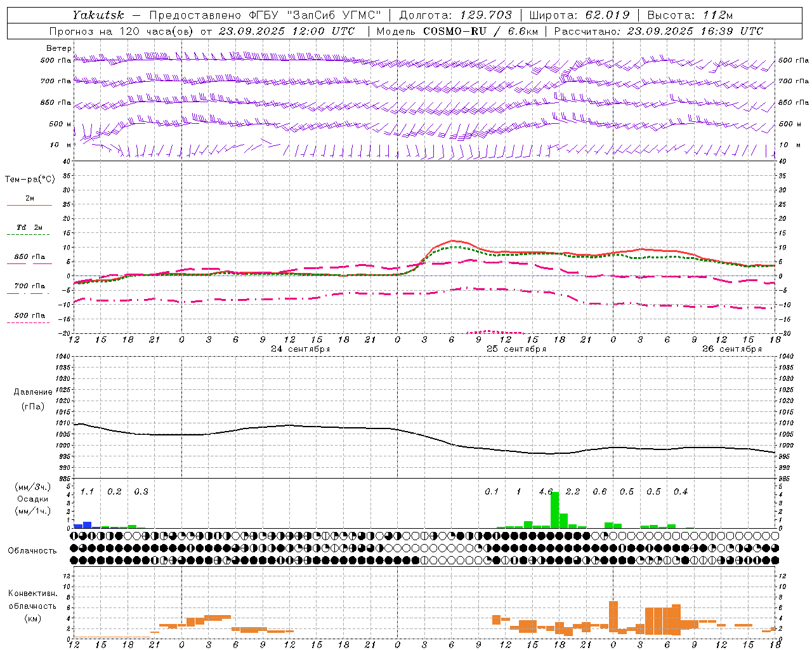Click the tallest green precipitation bar

(x=554, y=510)
